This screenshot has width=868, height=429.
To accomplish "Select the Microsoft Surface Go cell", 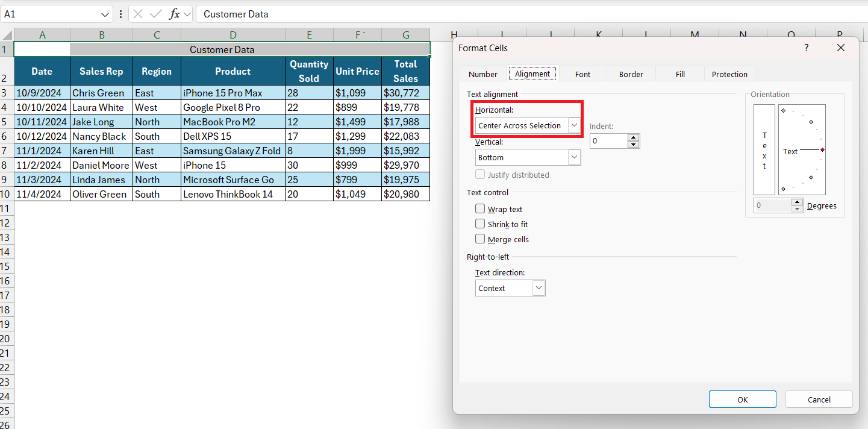I will [x=233, y=180].
